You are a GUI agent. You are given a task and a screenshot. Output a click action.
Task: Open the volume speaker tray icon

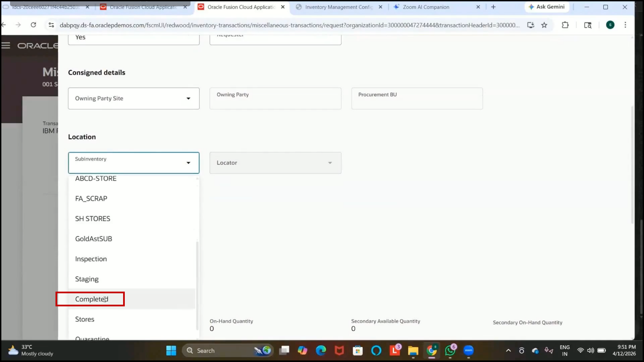[591, 351]
